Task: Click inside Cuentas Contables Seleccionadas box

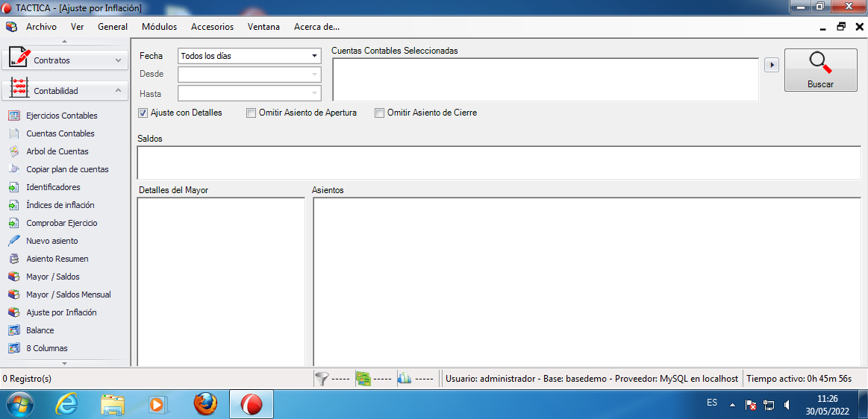Action: [546, 81]
